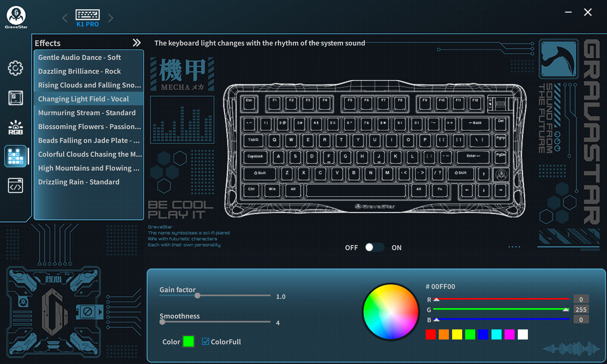Select the music rhythm effects sidebar icon
The height and width of the screenshot is (364, 607).
point(15,156)
